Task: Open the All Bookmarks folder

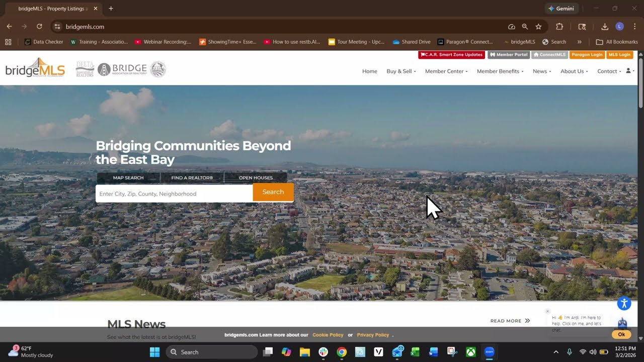Action: point(617,42)
